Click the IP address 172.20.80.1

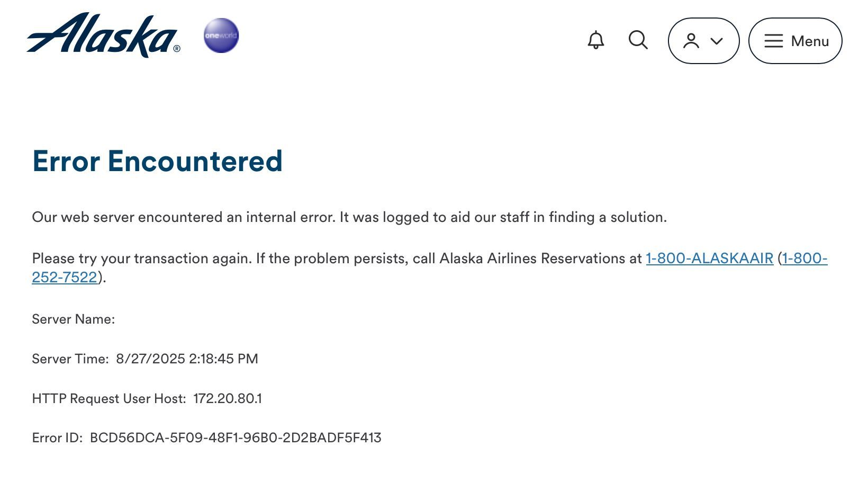[228, 399]
